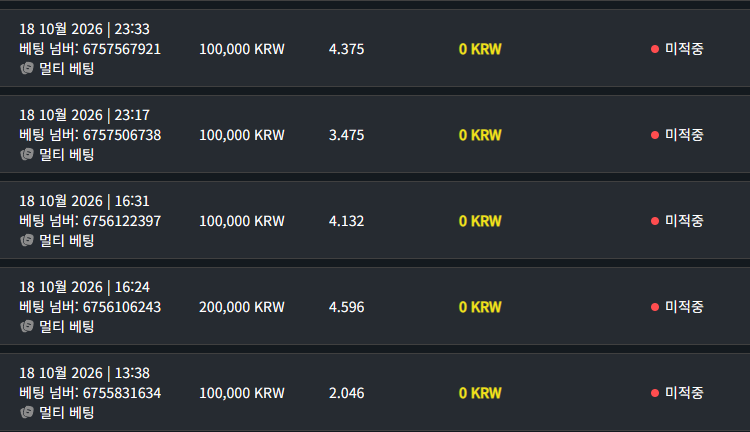This screenshot has height=432, width=750.
Task: Open bet number 6757567921 details
Action: 90,49
